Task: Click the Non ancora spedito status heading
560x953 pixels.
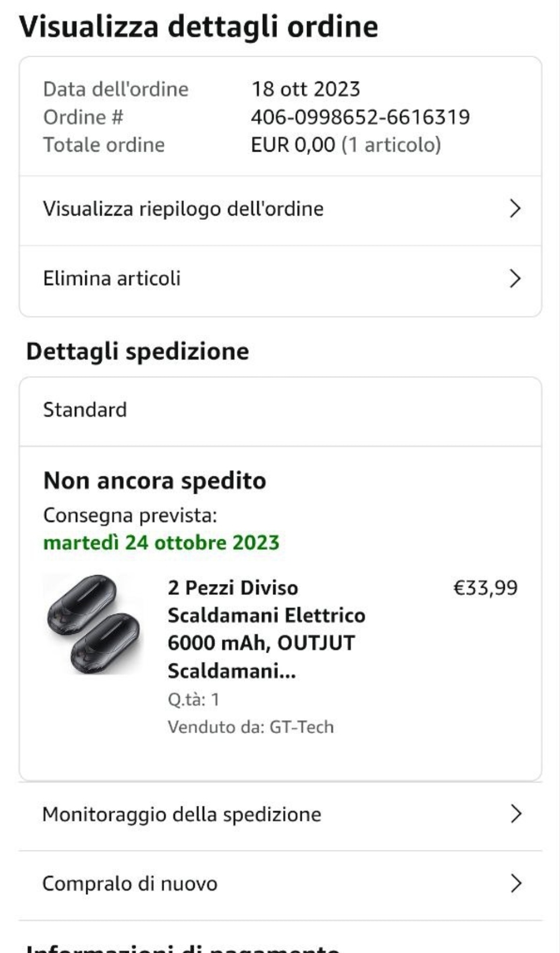Action: click(x=155, y=481)
